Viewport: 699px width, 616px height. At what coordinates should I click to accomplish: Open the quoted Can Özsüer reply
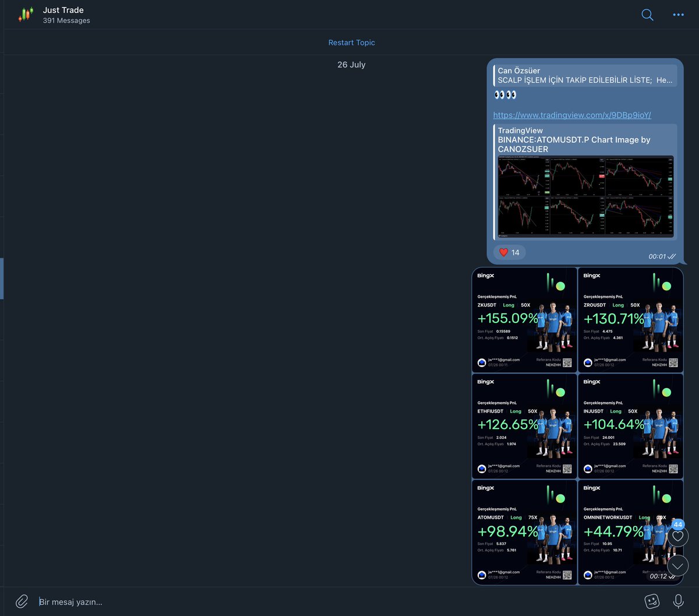tap(585, 76)
